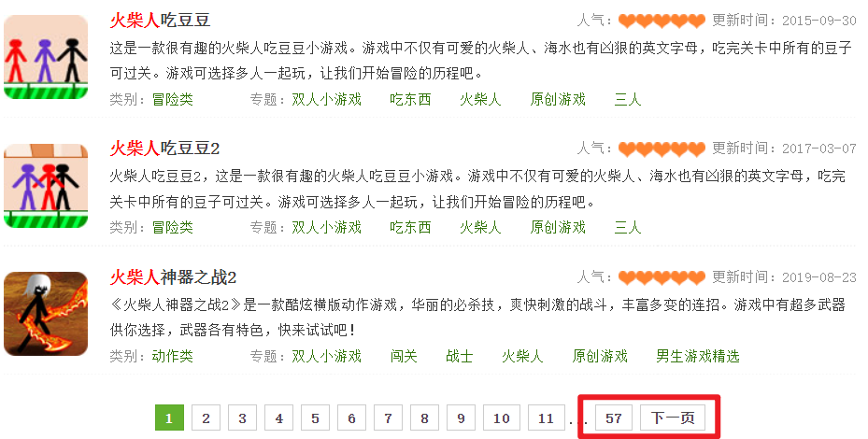Open 三人 tag under 火柴人吃豆豆2

coord(628,228)
